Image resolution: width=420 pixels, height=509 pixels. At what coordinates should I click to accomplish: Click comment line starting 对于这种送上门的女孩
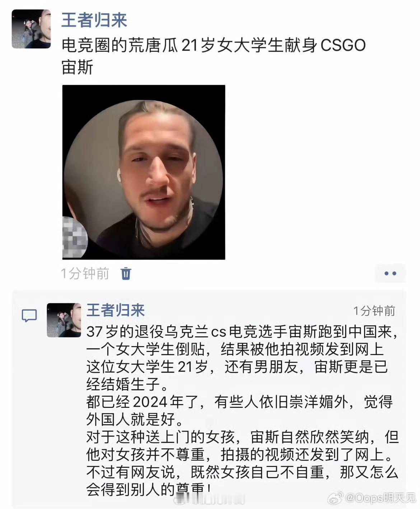242,437
